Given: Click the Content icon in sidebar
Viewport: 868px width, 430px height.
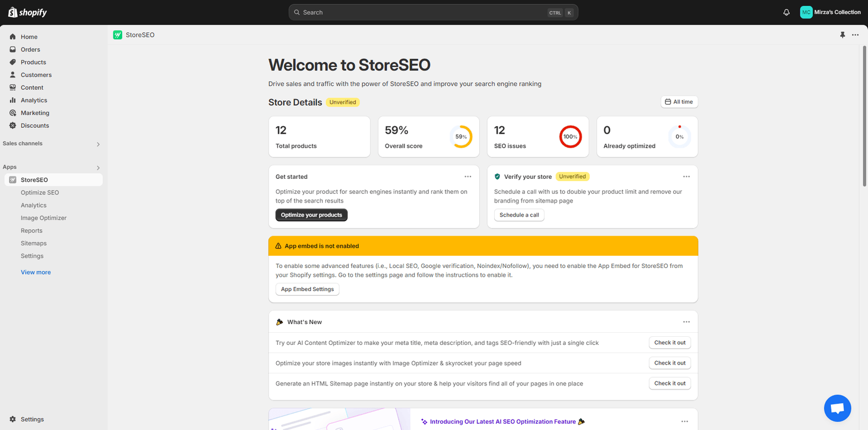Looking at the screenshot, I should click(13, 87).
